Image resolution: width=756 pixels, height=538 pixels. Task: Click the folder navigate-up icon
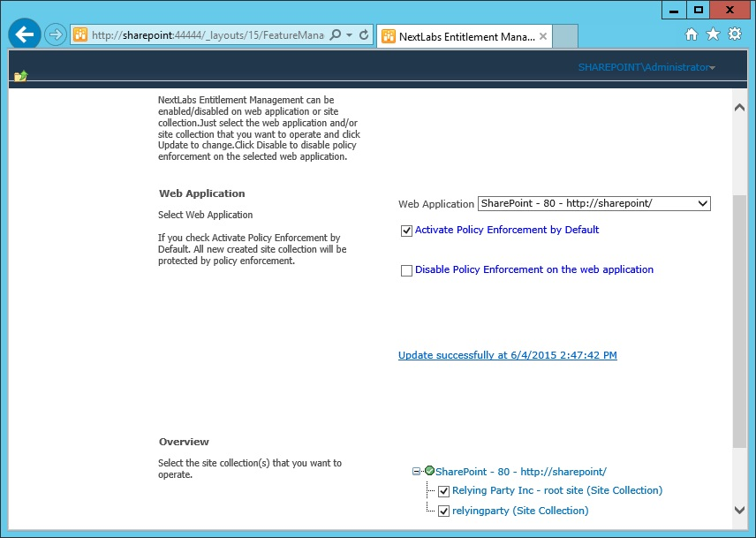click(20, 76)
